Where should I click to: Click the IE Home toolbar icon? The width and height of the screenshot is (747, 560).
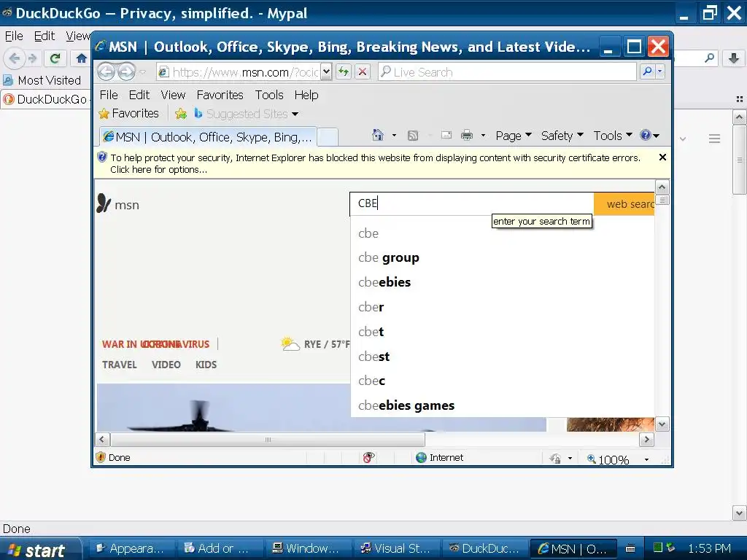(378, 135)
